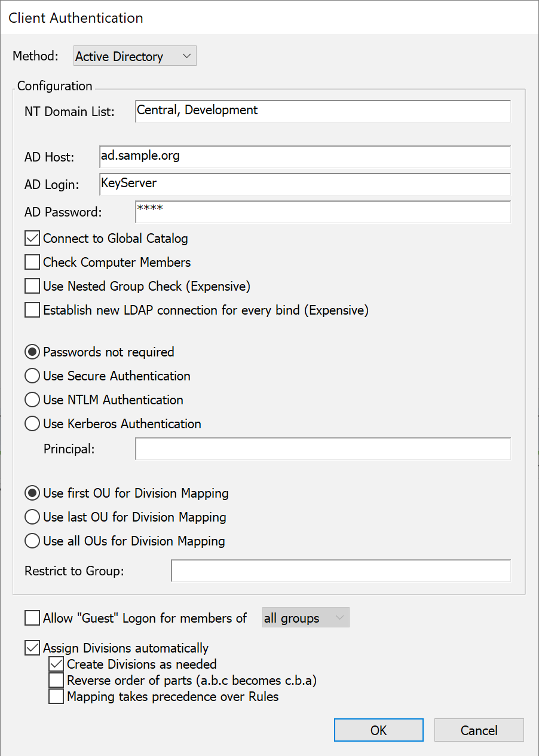Click the Cancel button

tap(479, 730)
